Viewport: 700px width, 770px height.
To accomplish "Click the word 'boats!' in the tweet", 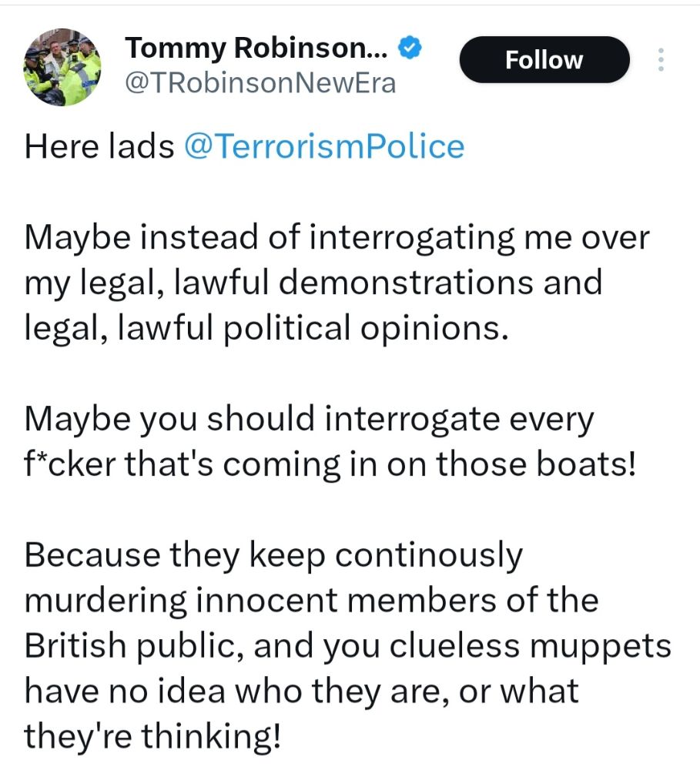I will (x=585, y=464).
